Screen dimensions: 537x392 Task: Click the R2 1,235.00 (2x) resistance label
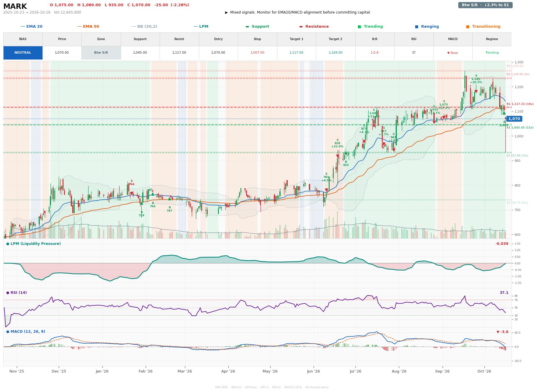(x=518, y=74)
